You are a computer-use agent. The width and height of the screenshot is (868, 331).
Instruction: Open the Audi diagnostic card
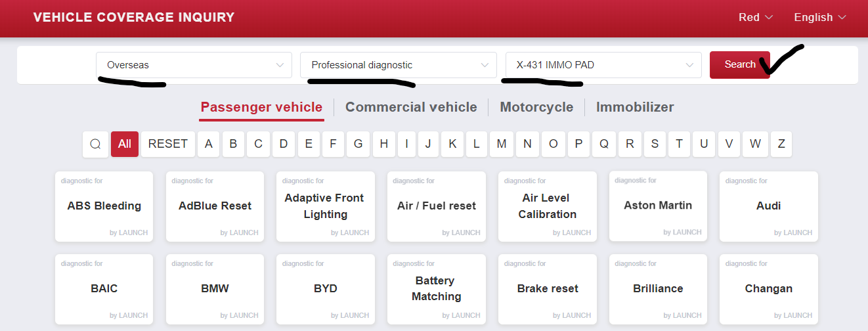coord(769,206)
